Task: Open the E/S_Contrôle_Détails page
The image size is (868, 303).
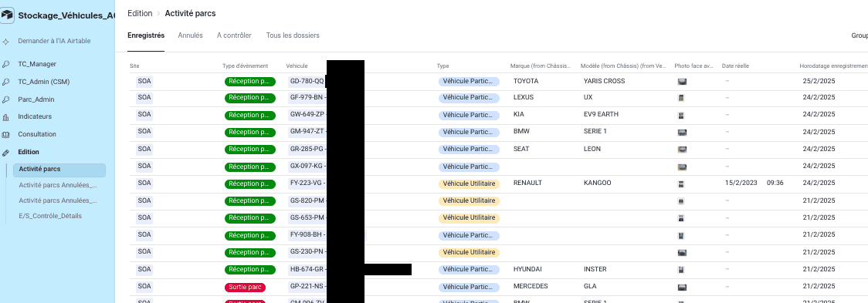Action: 50,216
